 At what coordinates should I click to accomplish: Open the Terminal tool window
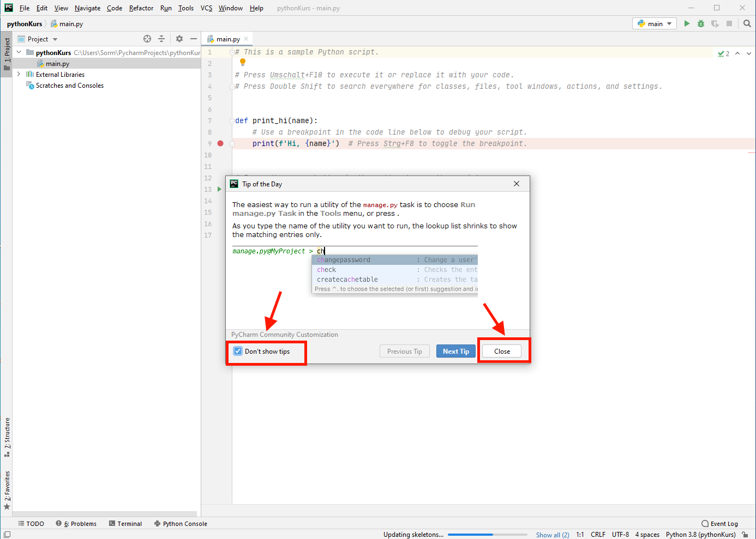[125, 524]
